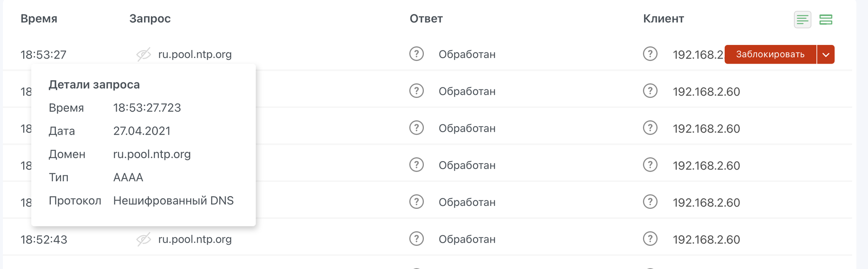The width and height of the screenshot is (868, 269).
Task: Select client 192.168.2.60 in second row
Action: [x=706, y=92]
